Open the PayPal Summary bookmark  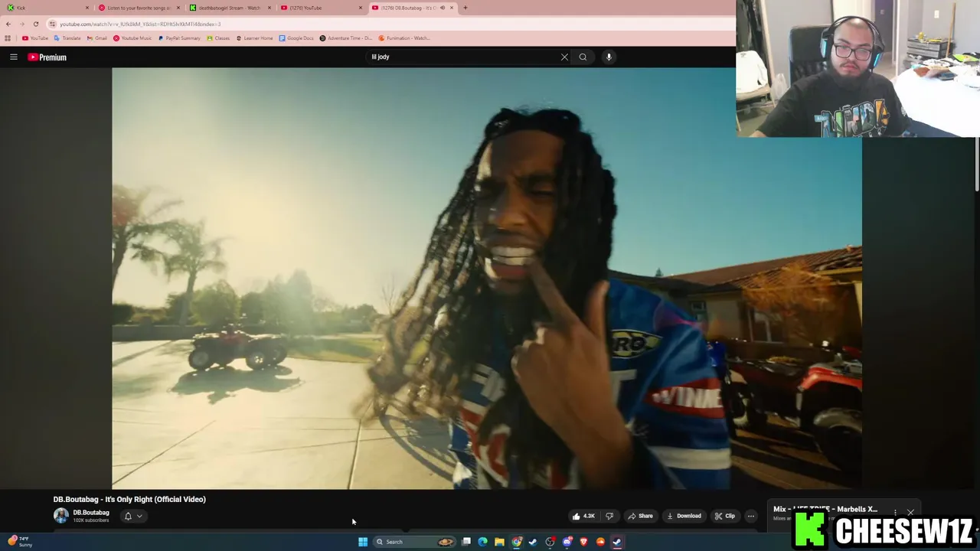pyautogui.click(x=179, y=37)
